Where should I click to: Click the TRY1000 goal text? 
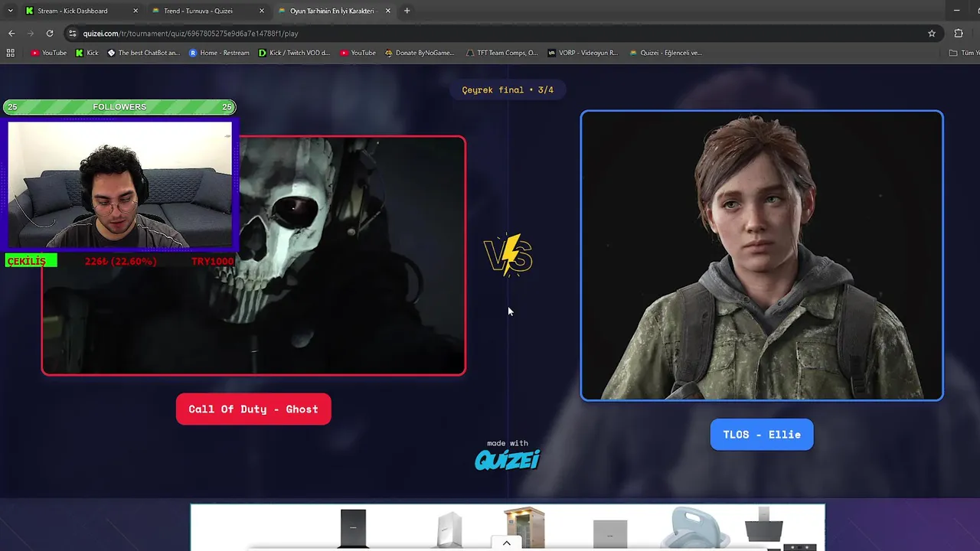pyautogui.click(x=212, y=261)
